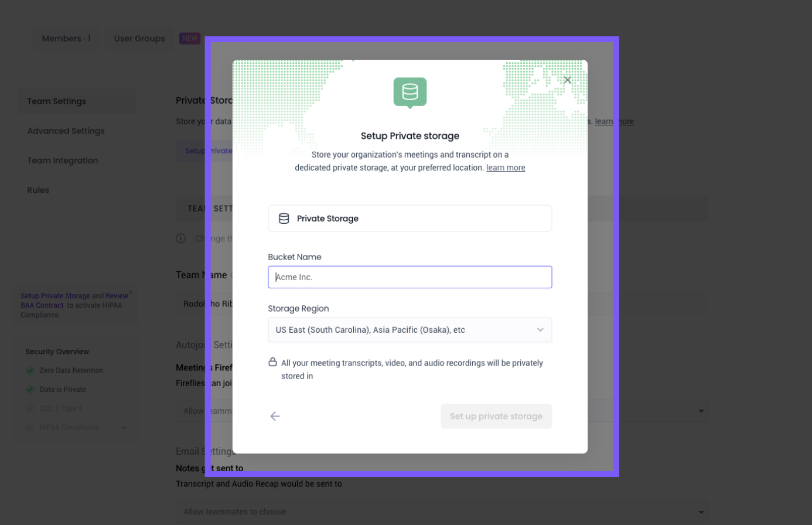Click the database icon beside Private Storage
Image resolution: width=812 pixels, height=525 pixels.
(x=284, y=219)
